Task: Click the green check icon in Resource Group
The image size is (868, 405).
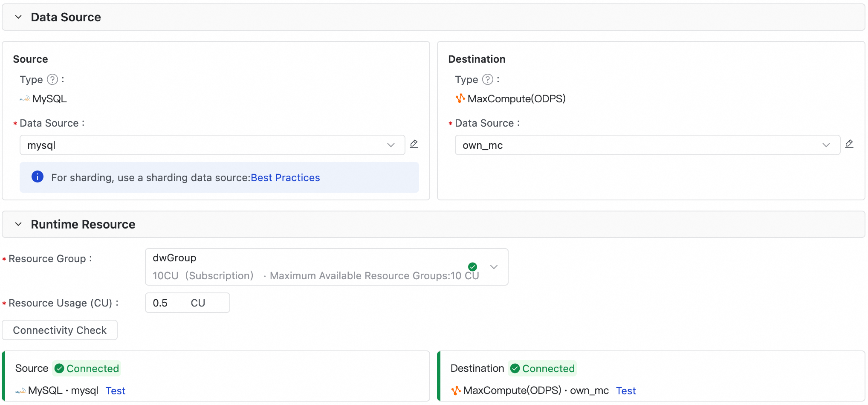Action: click(x=472, y=267)
